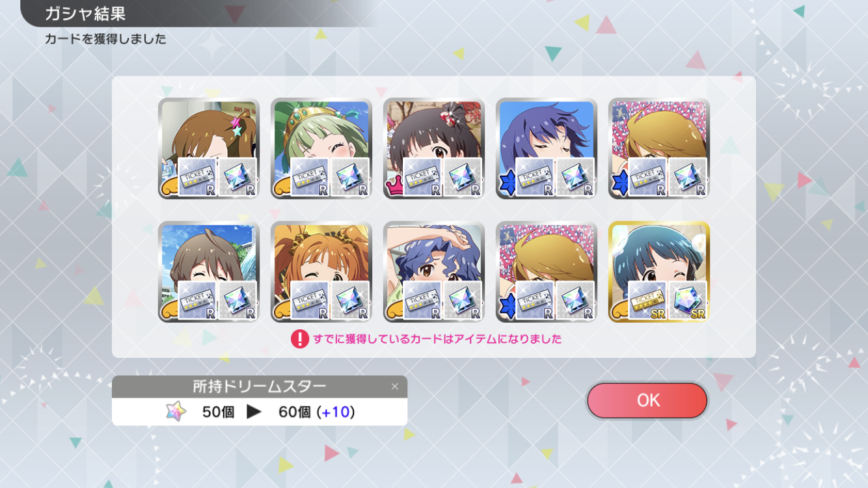Screen dimensions: 868x488
Task: Select brown-haired girl card with blue sky
Action: [x=209, y=271]
